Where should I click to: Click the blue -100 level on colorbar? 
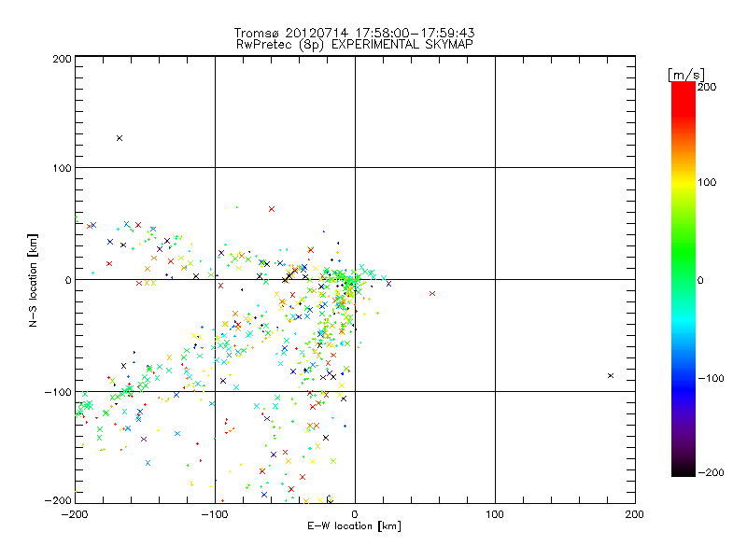[x=684, y=378]
